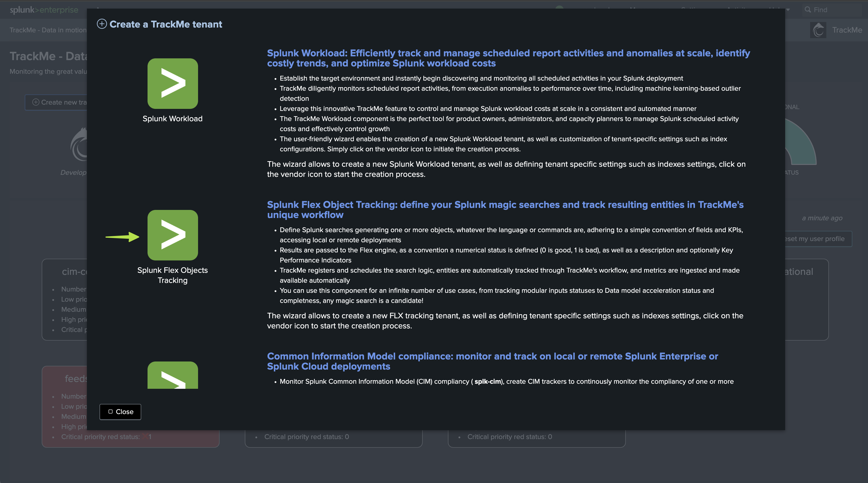Viewport: 868px width, 483px height.
Task: Click the gauge chart at the right edge
Action: (x=801, y=141)
